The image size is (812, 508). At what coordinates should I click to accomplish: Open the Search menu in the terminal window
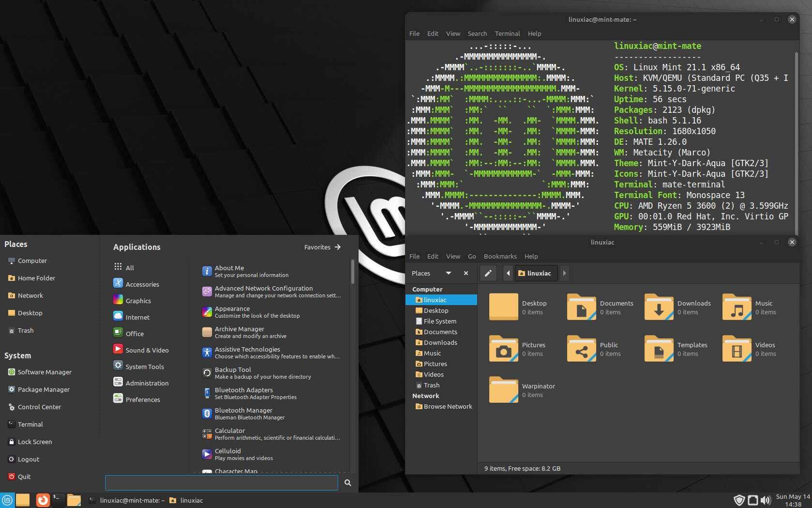477,33
